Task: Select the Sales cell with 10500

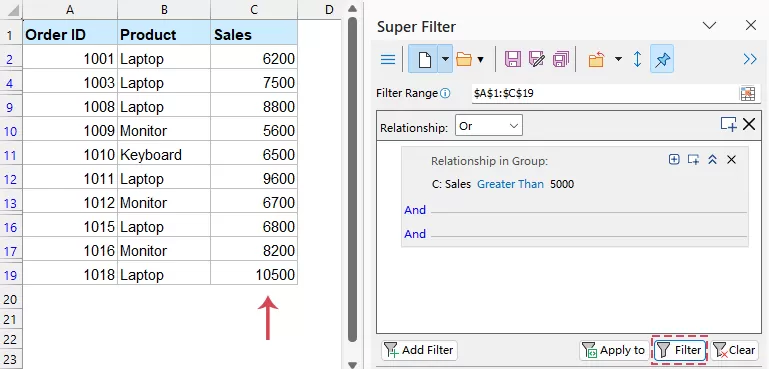Action: click(254, 274)
